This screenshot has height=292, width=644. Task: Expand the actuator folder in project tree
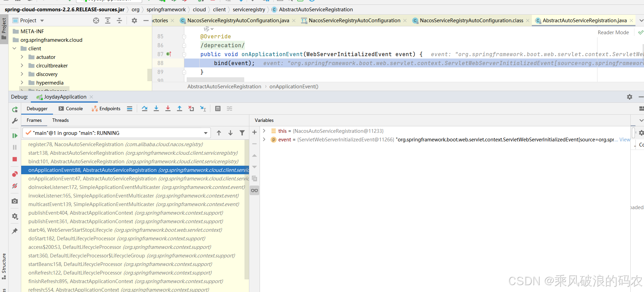point(22,57)
